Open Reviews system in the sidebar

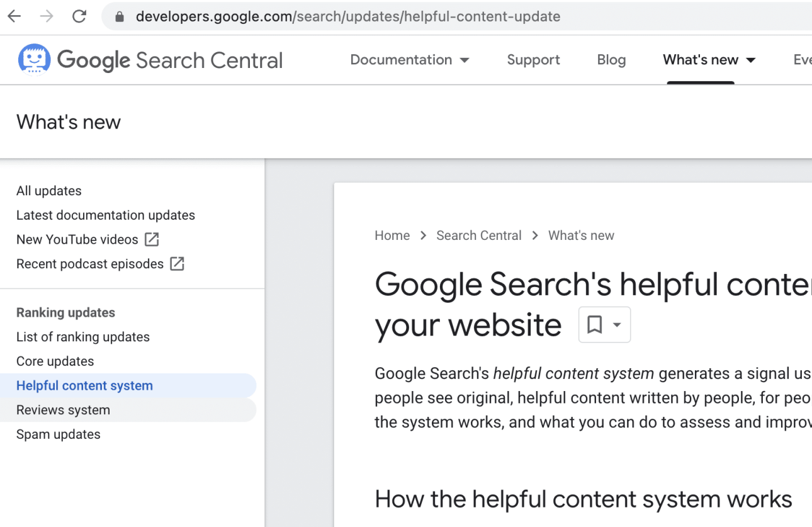tap(63, 410)
